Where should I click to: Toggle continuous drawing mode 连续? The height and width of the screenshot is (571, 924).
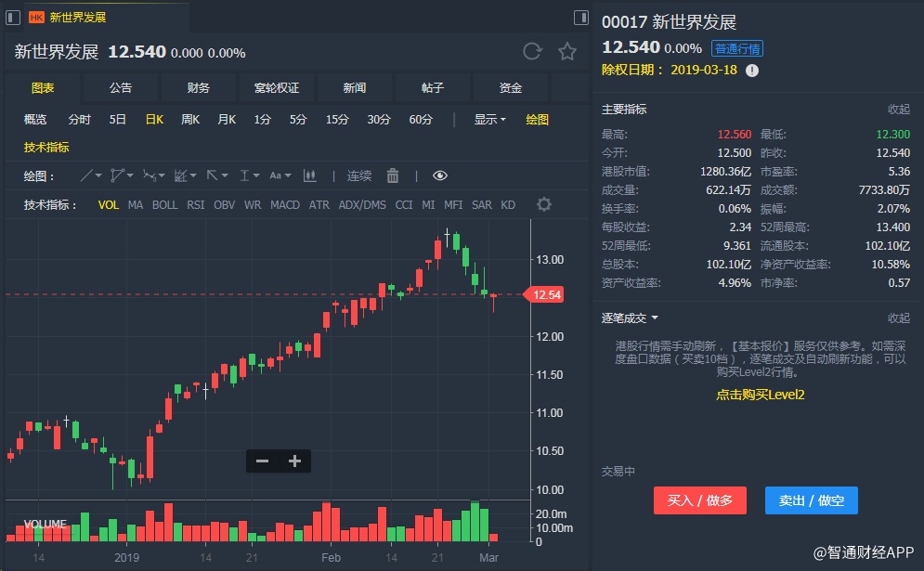click(x=358, y=175)
